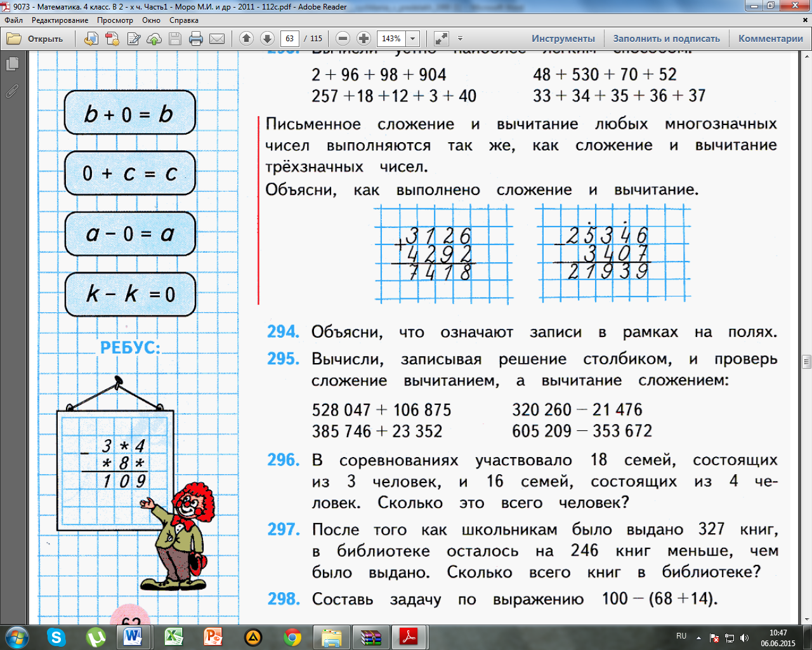Click exercise number 297
Screen dimensions: 812x650
pos(283,529)
